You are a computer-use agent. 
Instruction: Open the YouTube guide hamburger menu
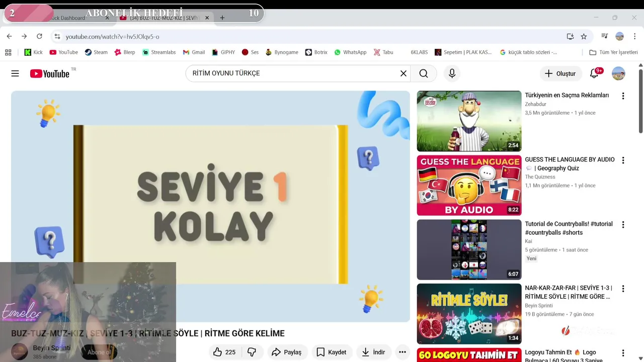(x=15, y=73)
